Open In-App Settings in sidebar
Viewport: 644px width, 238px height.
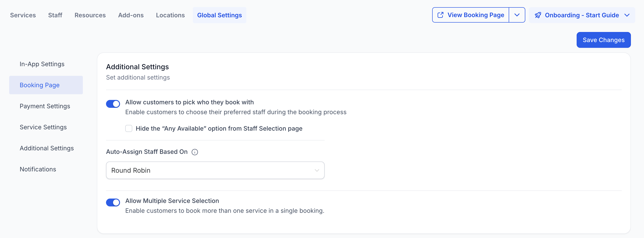(42, 64)
